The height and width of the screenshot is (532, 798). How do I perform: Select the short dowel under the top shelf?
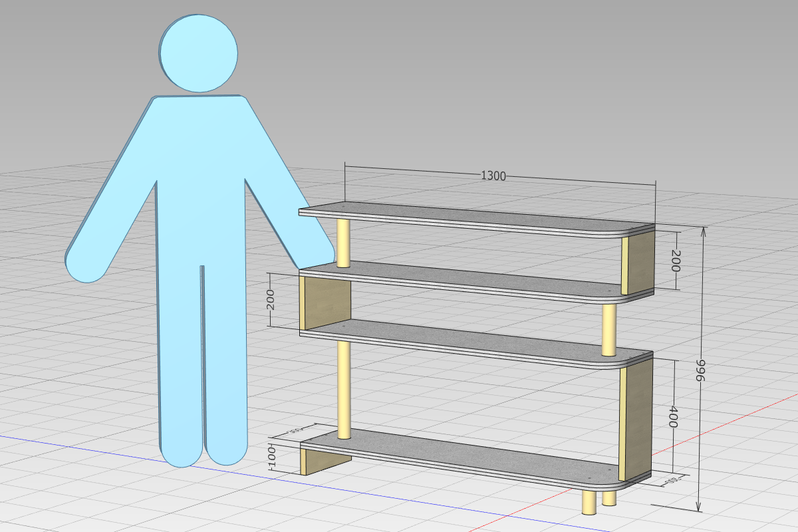click(x=343, y=243)
